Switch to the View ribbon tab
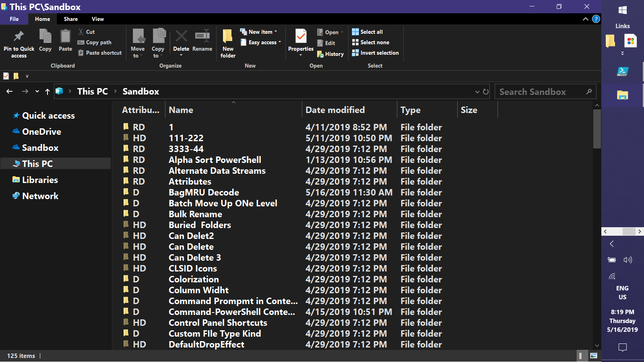Viewport: 644px width, 362px height. [97, 19]
